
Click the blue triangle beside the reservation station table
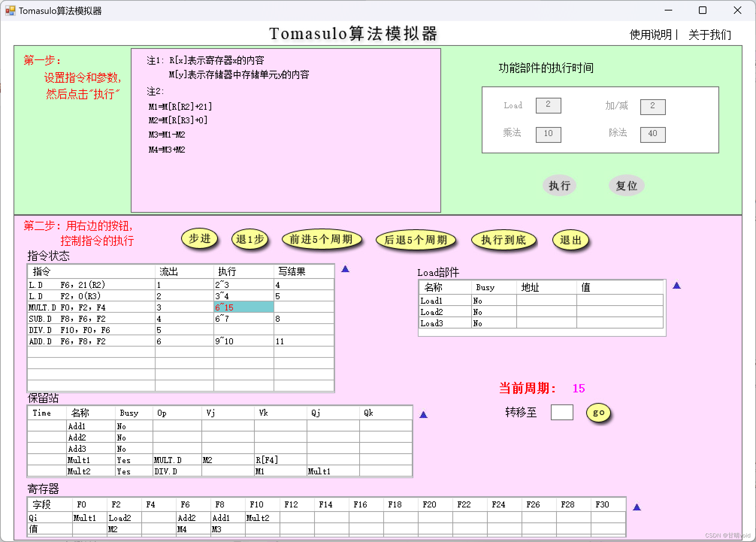423,415
